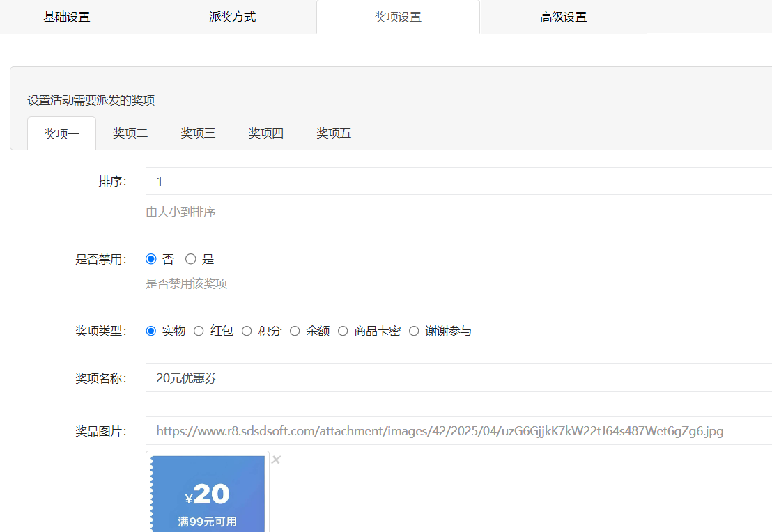Open the 奖项四 sub-tab

[x=266, y=133]
